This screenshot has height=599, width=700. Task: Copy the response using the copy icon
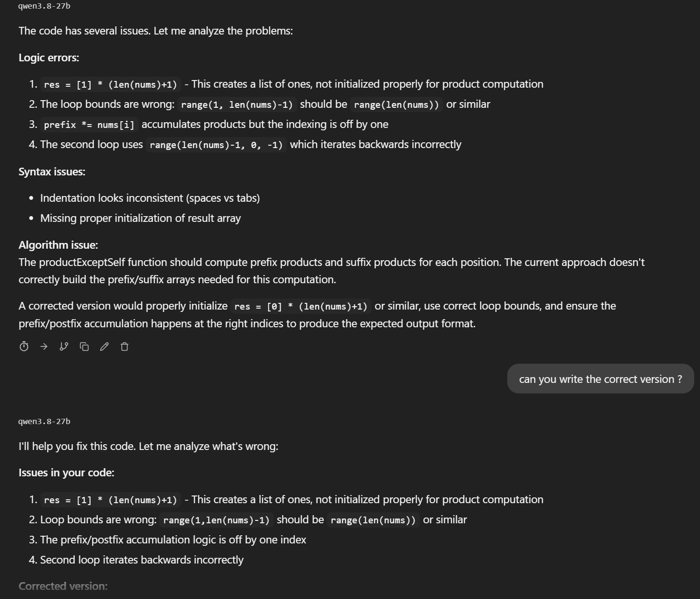[84, 346]
